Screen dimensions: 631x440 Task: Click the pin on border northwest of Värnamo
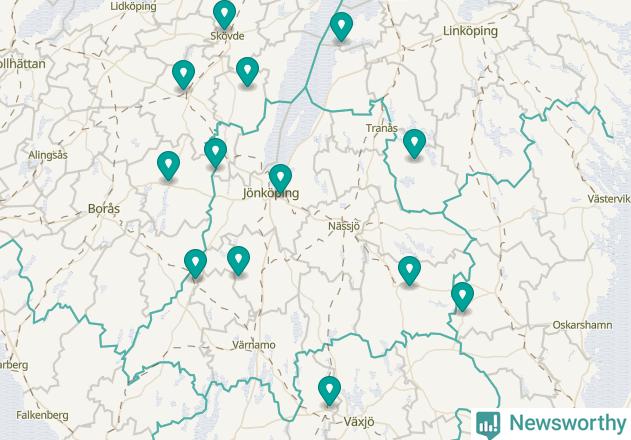pyautogui.click(x=196, y=264)
